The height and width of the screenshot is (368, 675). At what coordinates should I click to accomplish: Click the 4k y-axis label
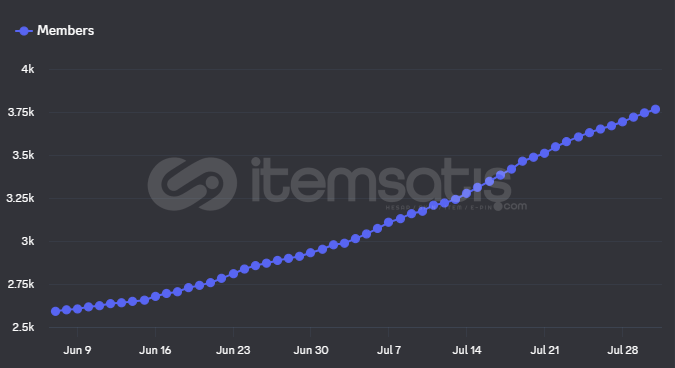coord(28,69)
